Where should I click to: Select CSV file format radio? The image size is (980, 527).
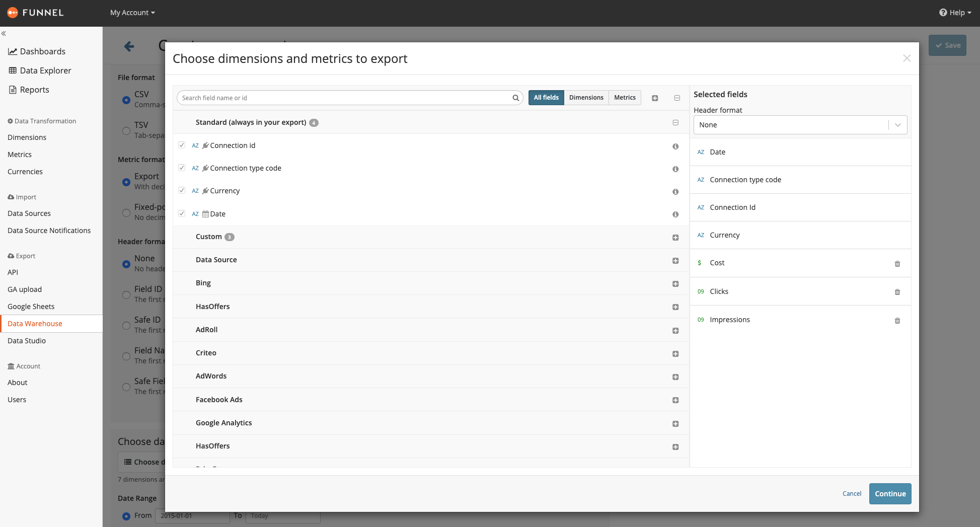126,100
